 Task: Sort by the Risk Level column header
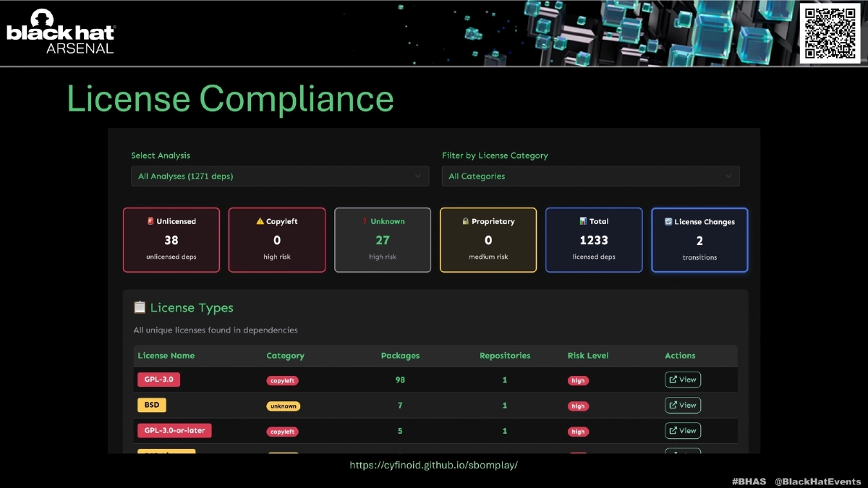click(587, 356)
